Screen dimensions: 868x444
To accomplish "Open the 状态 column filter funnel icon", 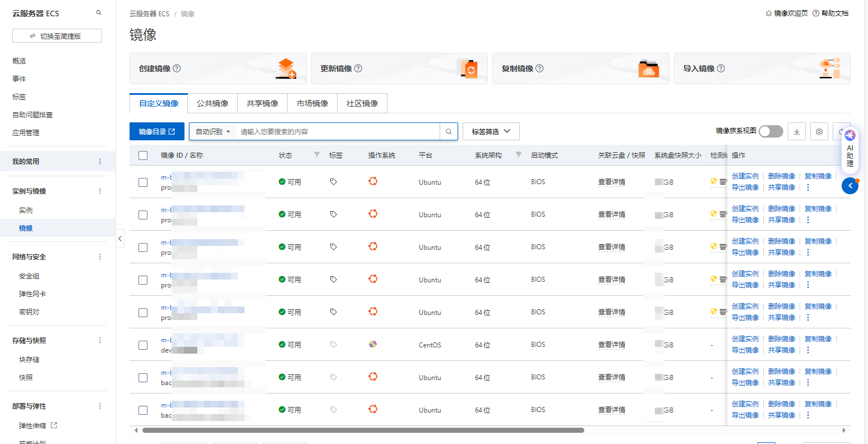I will point(317,155).
